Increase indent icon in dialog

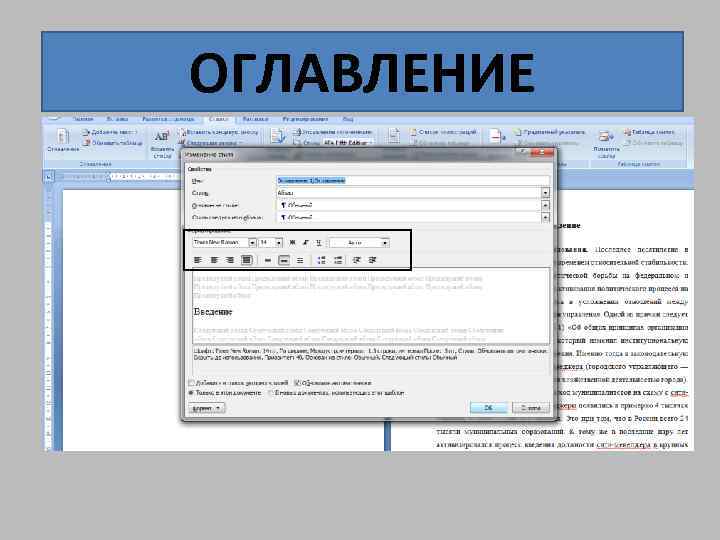tap(372, 260)
